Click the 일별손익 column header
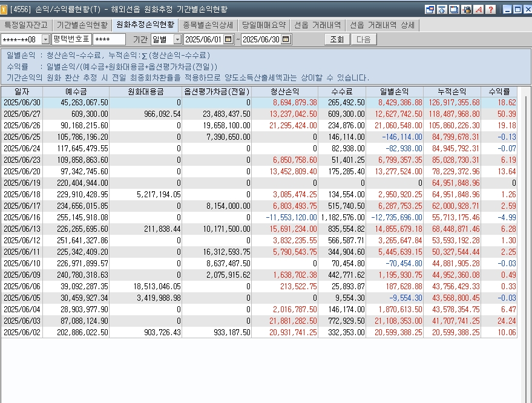The height and width of the screenshot is (403, 532). coord(395,91)
